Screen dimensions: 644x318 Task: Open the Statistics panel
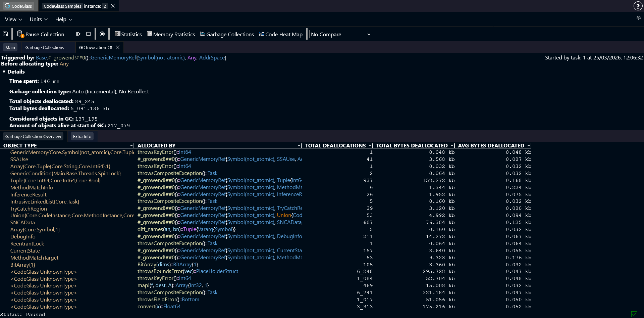click(x=128, y=34)
